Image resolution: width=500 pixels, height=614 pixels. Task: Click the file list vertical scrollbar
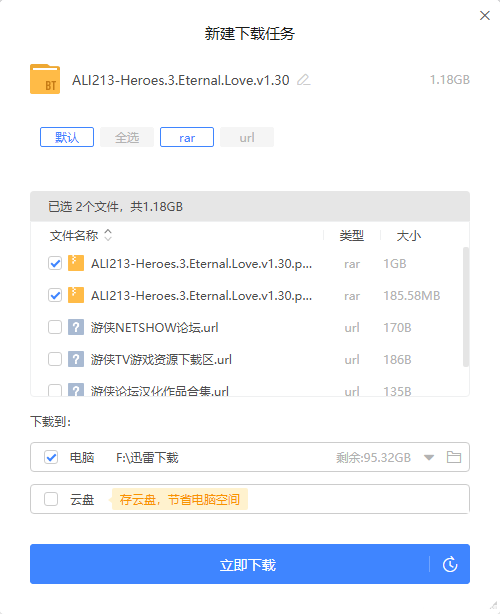[x=466, y=307]
